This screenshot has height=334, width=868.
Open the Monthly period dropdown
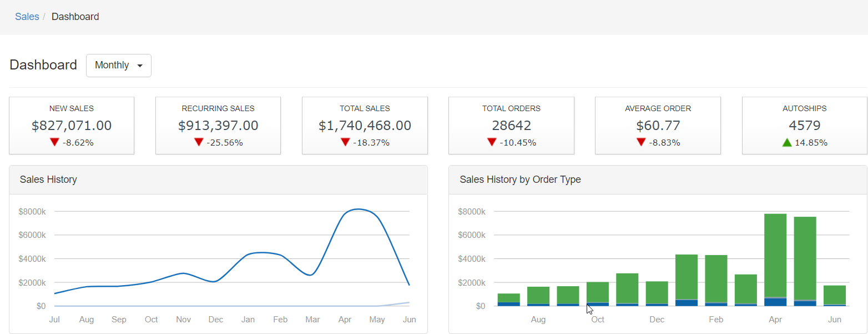pos(118,66)
